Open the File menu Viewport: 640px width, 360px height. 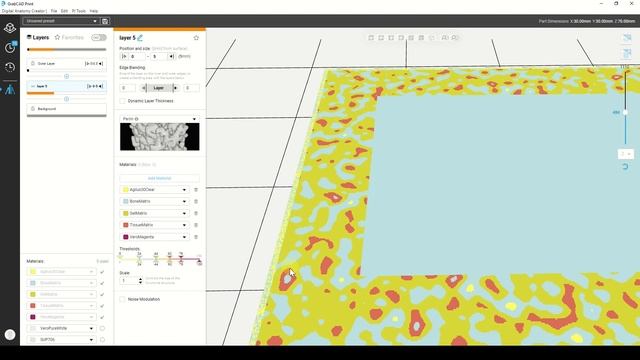pos(54,11)
